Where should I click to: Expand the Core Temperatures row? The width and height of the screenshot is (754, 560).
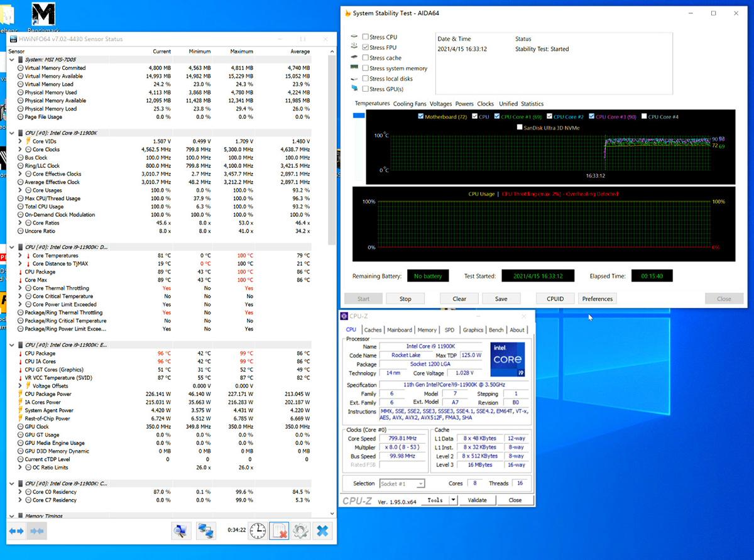point(21,256)
